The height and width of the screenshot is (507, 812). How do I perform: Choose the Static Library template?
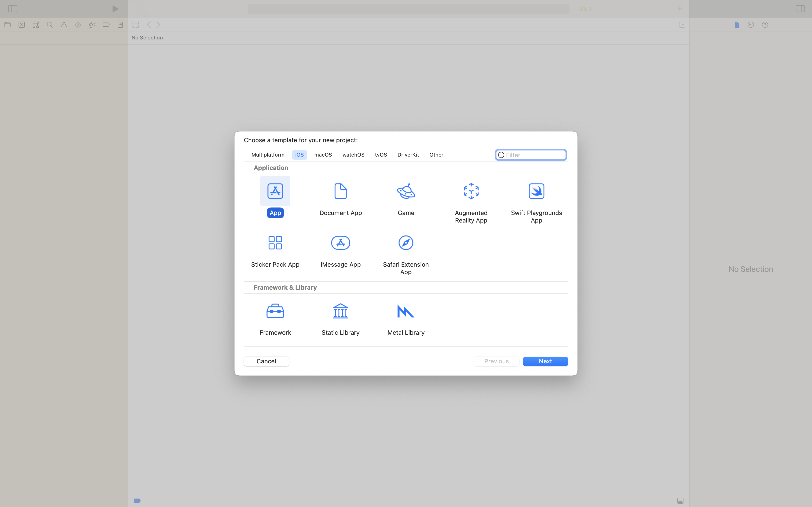click(x=340, y=311)
